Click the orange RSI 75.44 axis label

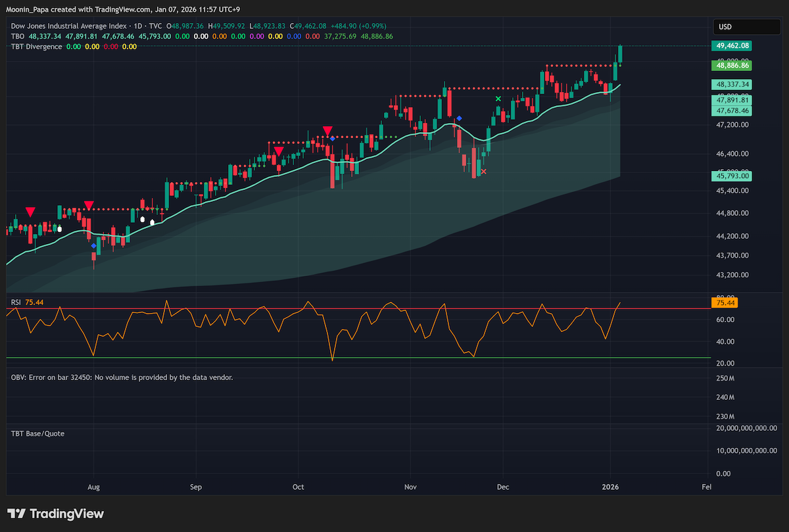pyautogui.click(x=725, y=302)
